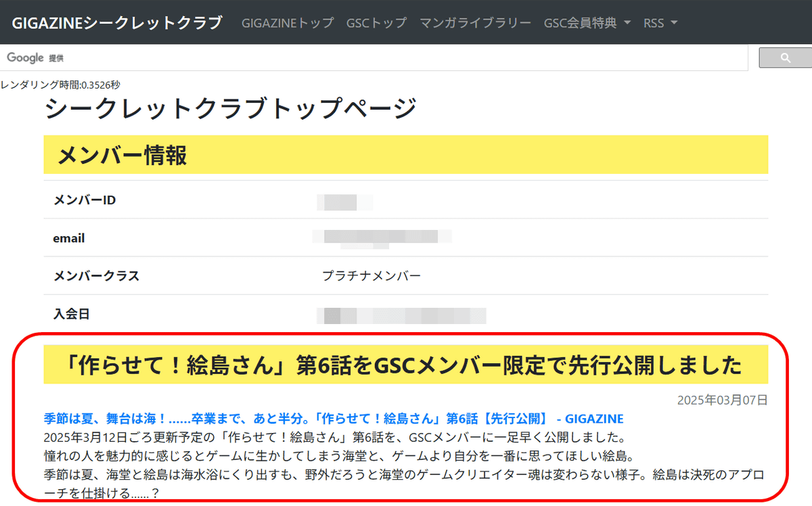Click the magnifier search button

[x=785, y=58]
